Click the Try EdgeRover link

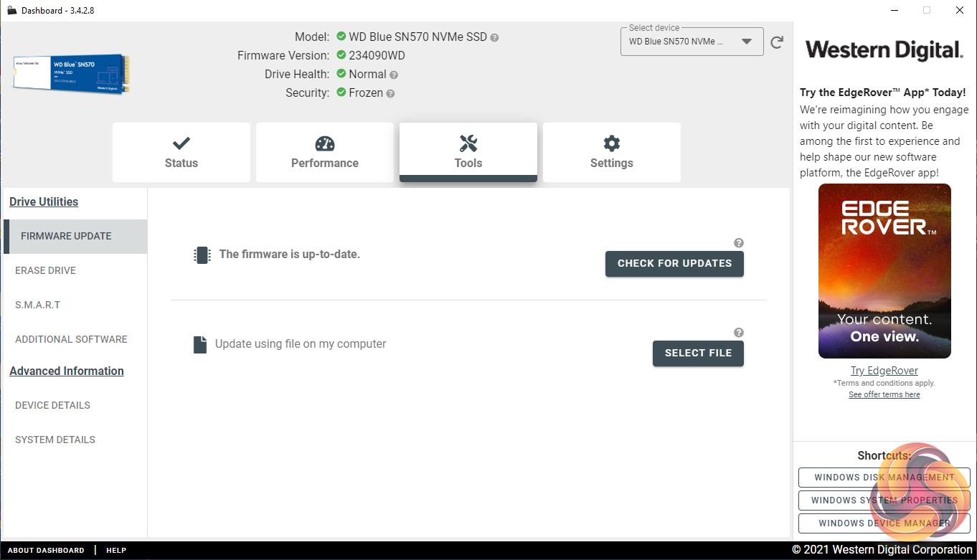884,371
